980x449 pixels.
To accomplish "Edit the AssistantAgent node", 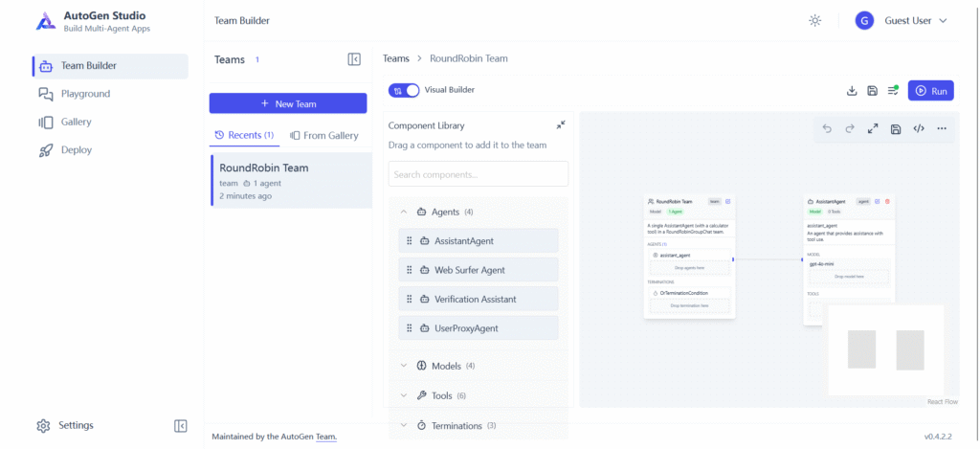I will pyautogui.click(x=878, y=201).
